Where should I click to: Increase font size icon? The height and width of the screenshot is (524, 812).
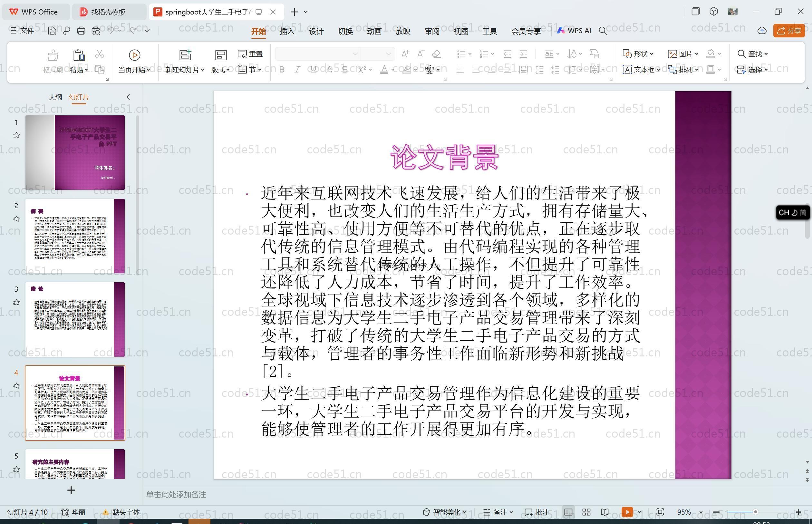coord(405,54)
